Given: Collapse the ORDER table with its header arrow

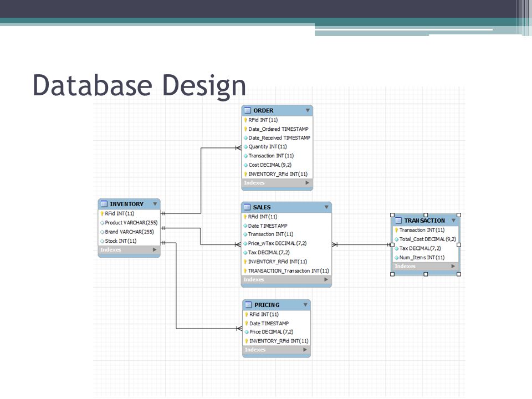Looking at the screenshot, I should [x=308, y=110].
